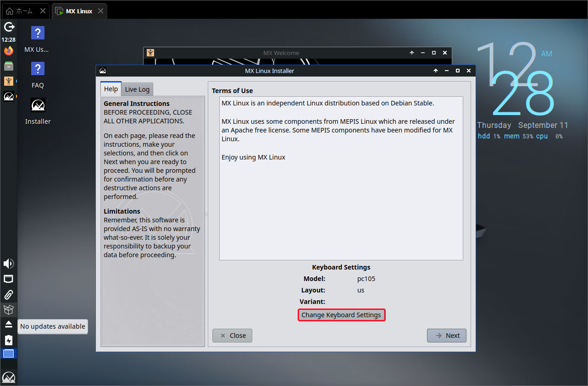Shade the MX Welcome window with up arrow
Screen dimensions: 588x386
(411, 53)
